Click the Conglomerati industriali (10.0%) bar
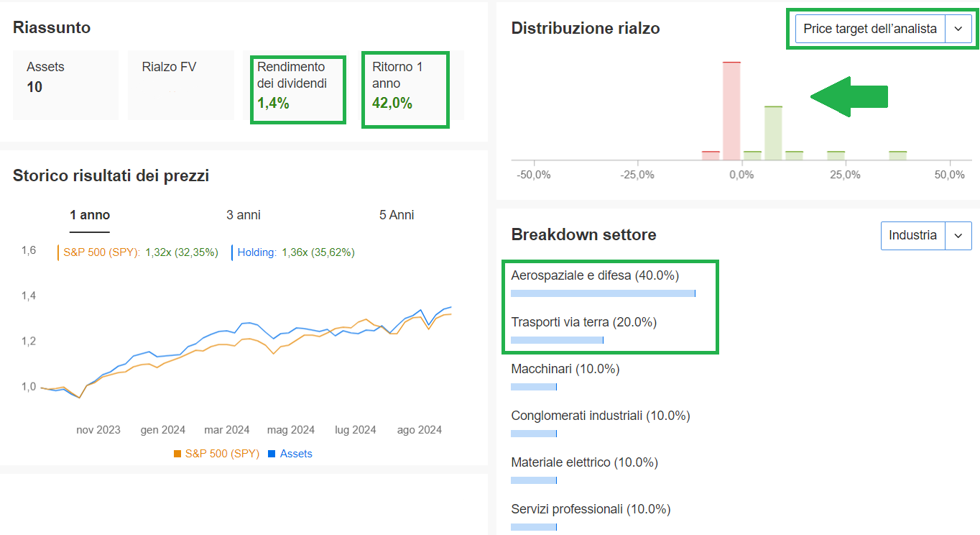This screenshot has height=535, width=980. [534, 434]
